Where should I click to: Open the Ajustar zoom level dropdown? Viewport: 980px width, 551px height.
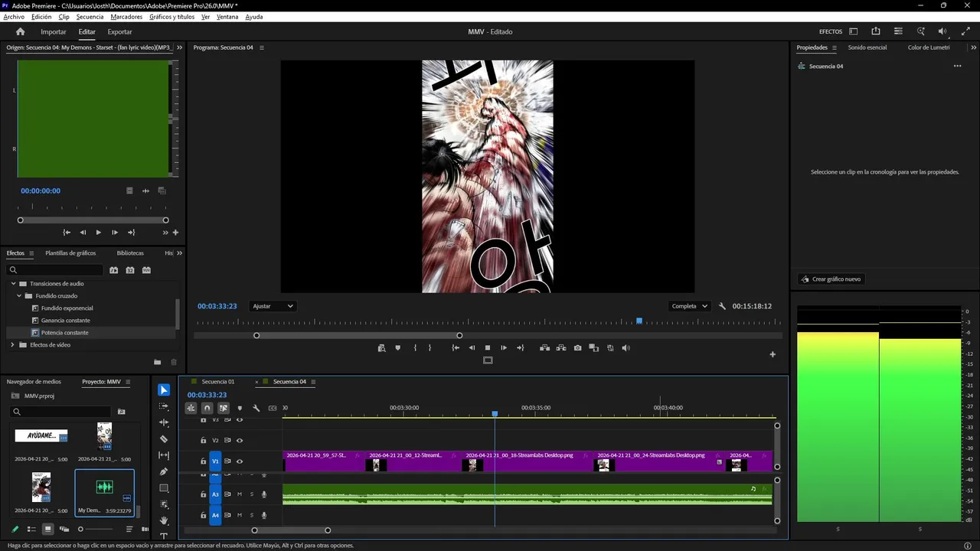tap(273, 306)
